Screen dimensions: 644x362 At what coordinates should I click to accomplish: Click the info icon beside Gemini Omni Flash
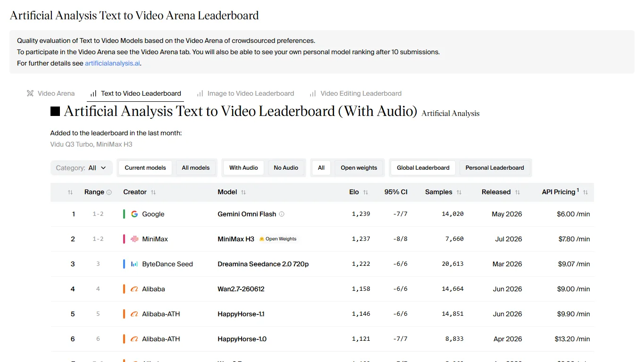coord(282,214)
